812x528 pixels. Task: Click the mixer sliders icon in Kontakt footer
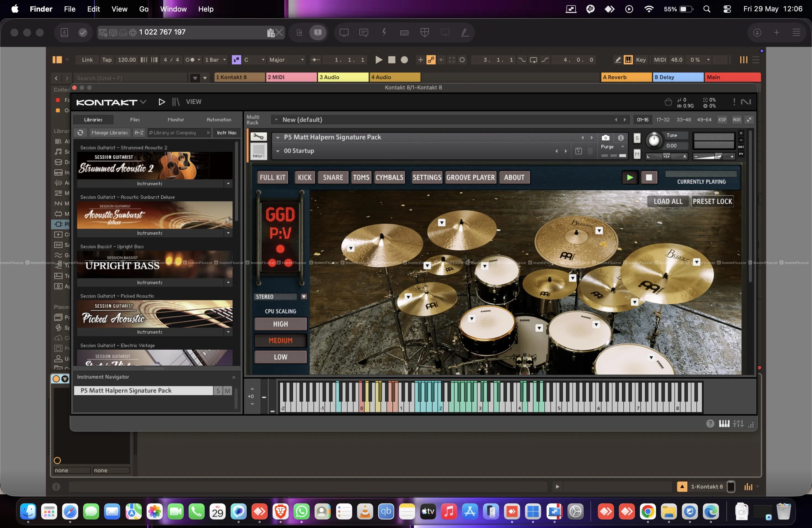[738, 424]
